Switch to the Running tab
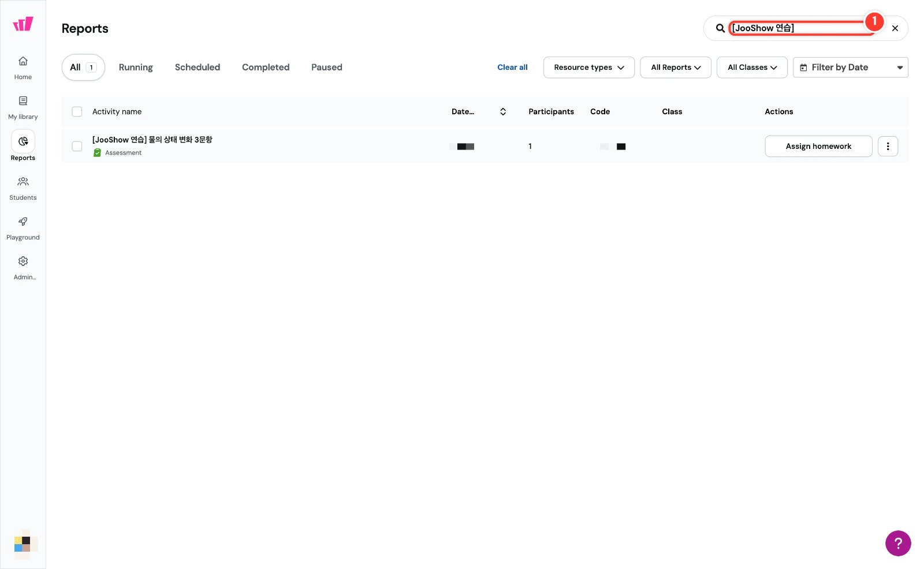This screenshot has width=924, height=569. pos(136,68)
